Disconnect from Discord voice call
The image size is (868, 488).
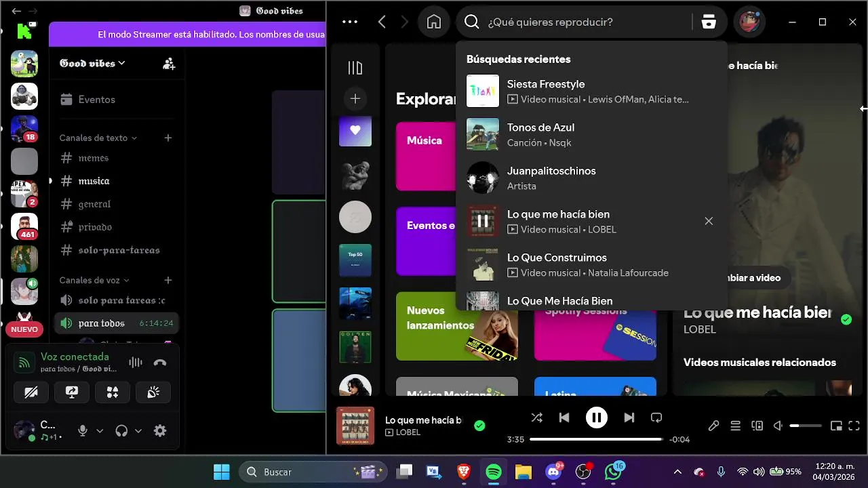(160, 363)
